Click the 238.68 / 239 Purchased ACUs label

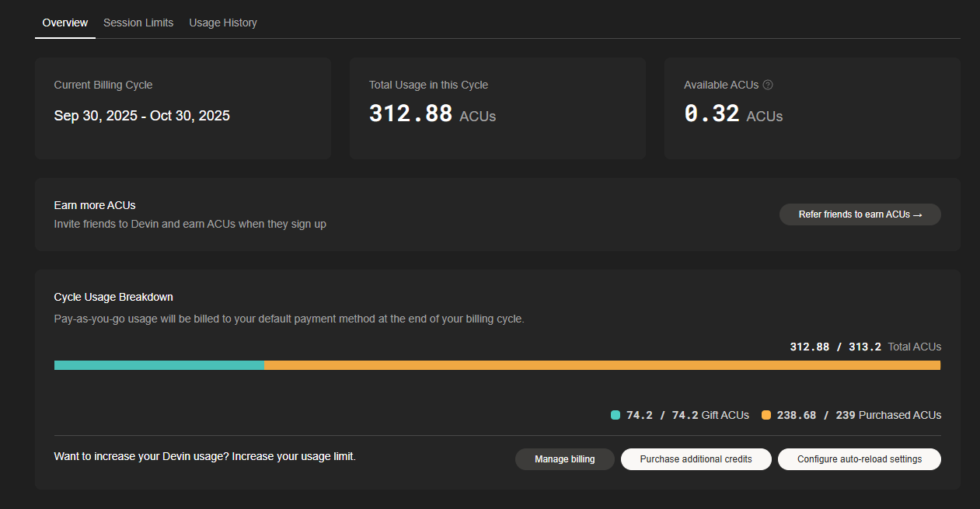click(859, 415)
